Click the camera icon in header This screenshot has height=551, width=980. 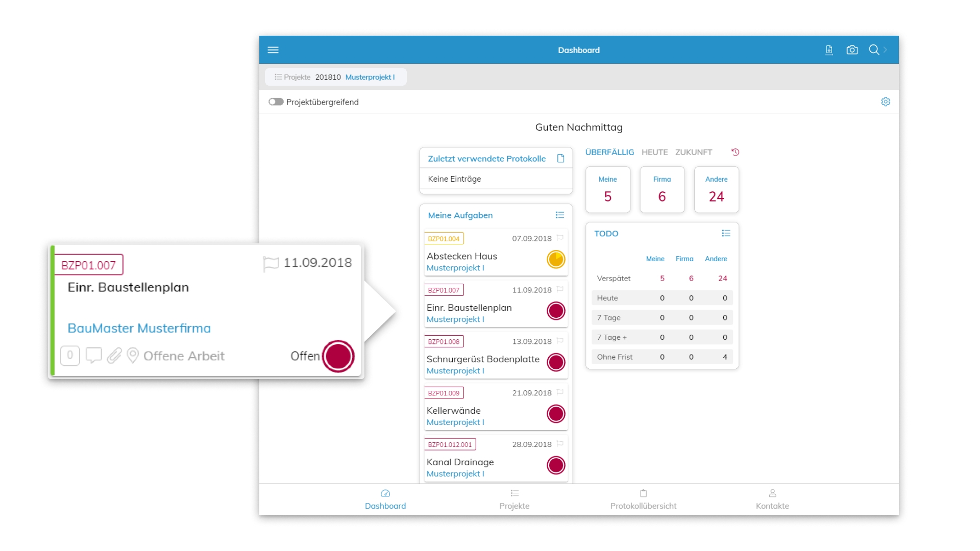pos(852,50)
